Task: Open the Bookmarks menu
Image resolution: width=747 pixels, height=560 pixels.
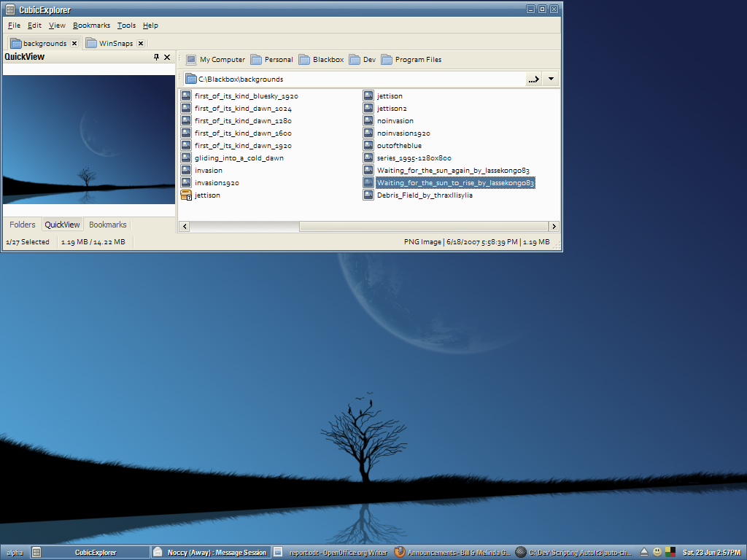Action: coord(91,26)
